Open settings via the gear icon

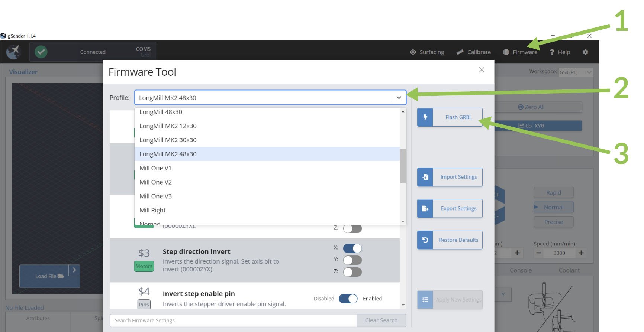coord(585,52)
